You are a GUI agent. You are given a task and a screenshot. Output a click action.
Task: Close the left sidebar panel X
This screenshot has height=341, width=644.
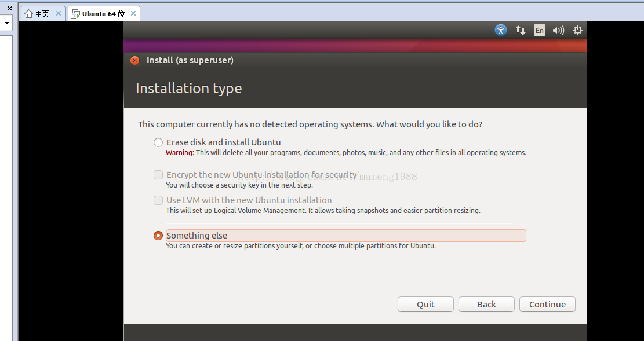click(x=10, y=8)
